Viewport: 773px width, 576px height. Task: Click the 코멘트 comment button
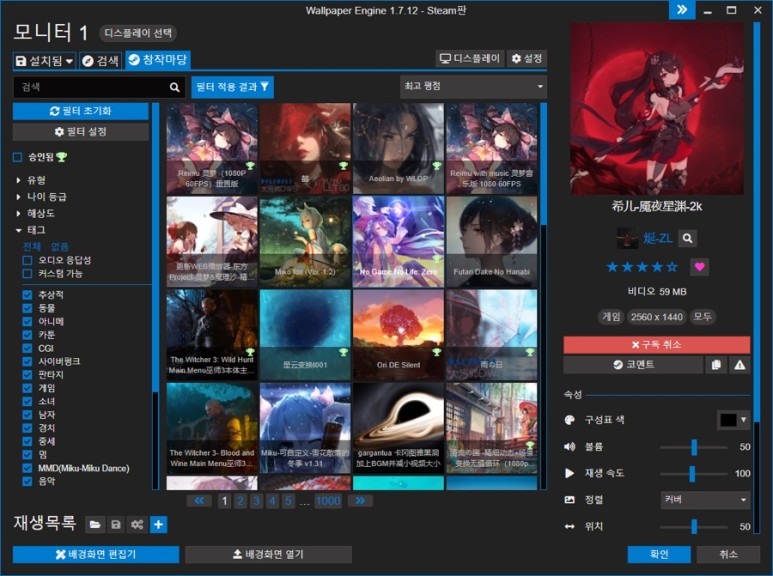click(x=633, y=365)
